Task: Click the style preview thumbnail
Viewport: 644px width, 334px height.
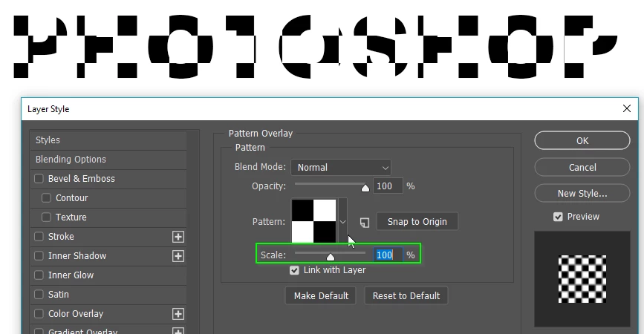Action: [x=582, y=279]
